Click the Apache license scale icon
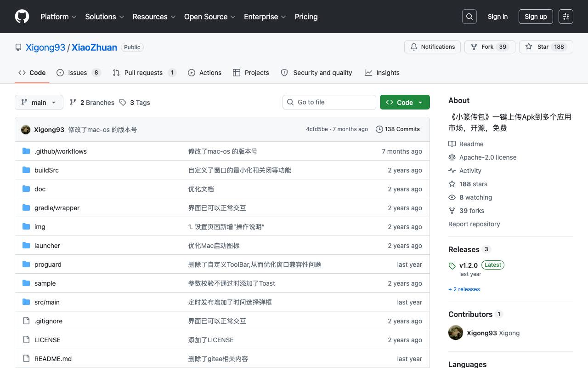 coord(452,157)
